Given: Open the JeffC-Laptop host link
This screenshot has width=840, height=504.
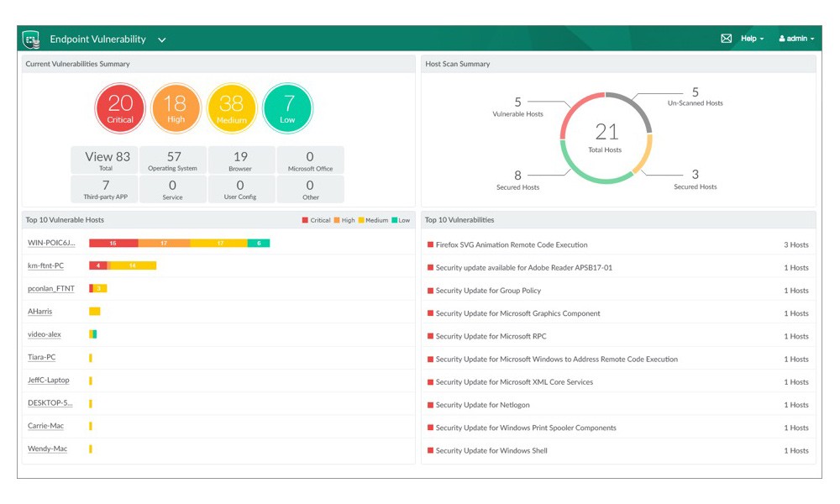Looking at the screenshot, I should point(48,381).
